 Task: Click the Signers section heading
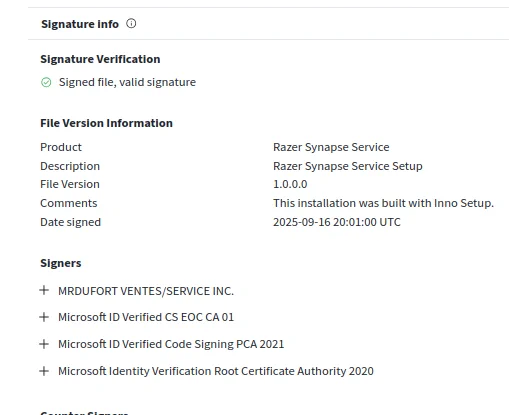[61, 263]
